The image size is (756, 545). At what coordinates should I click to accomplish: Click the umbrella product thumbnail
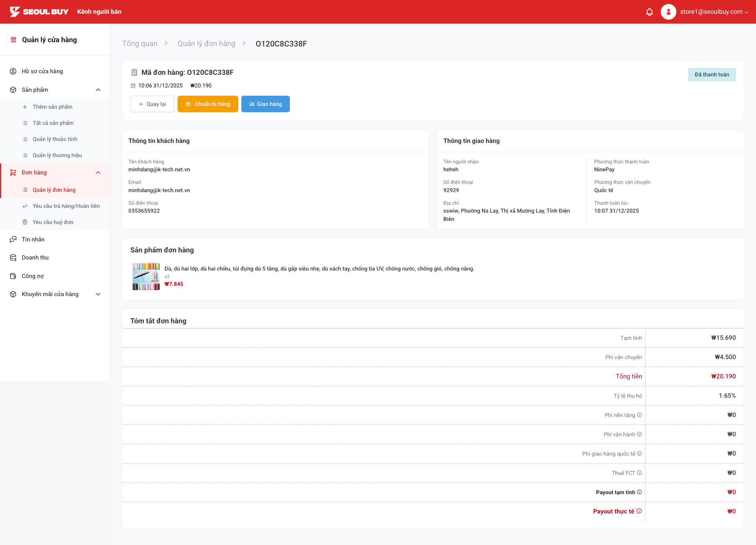pos(146,276)
